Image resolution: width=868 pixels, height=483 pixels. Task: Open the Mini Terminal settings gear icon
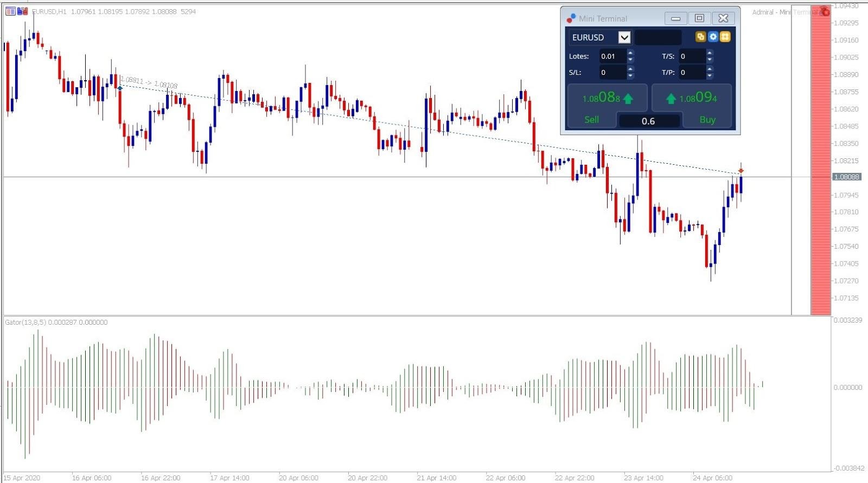[x=713, y=37]
